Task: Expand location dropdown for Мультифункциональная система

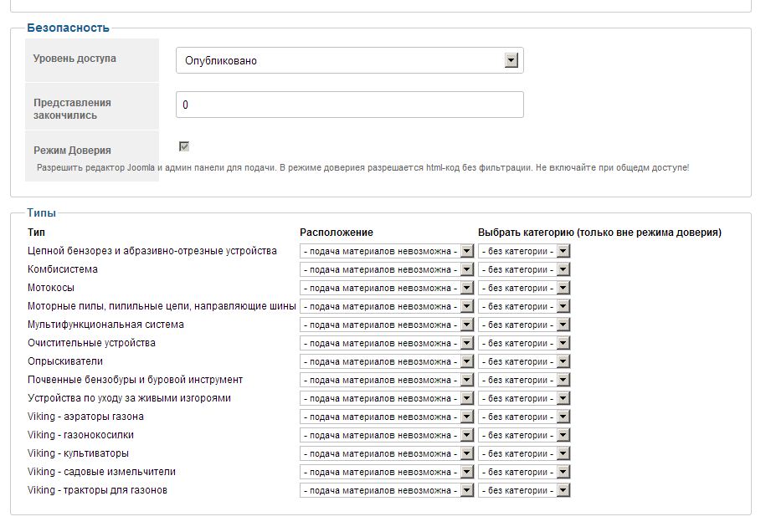Action: click(x=387, y=325)
